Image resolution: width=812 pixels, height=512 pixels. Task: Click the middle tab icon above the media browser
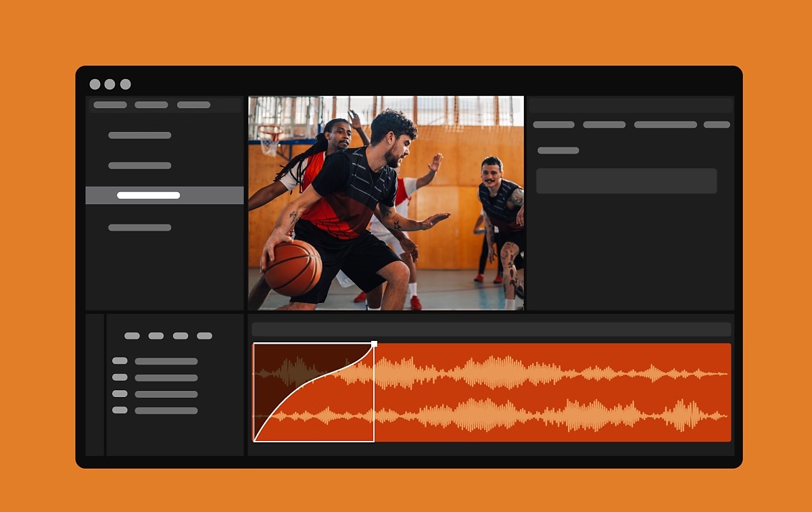pyautogui.click(x=151, y=105)
